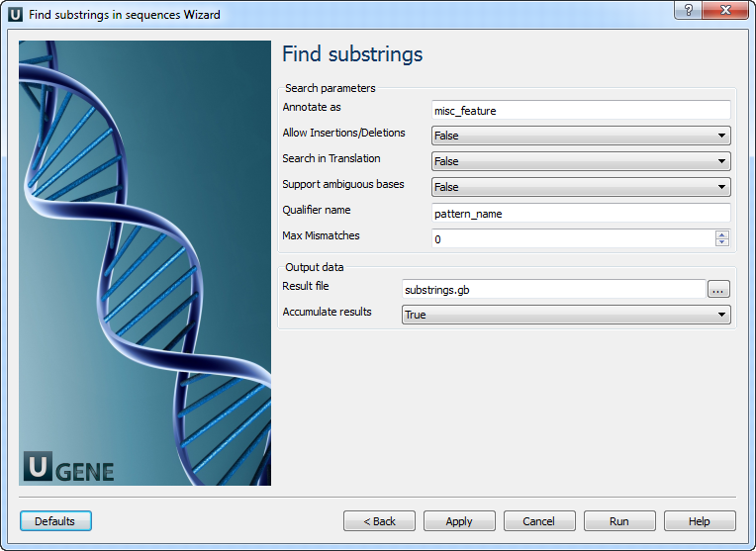Click the 'Search in Translation' label
The height and width of the screenshot is (551, 756).
click(331, 158)
